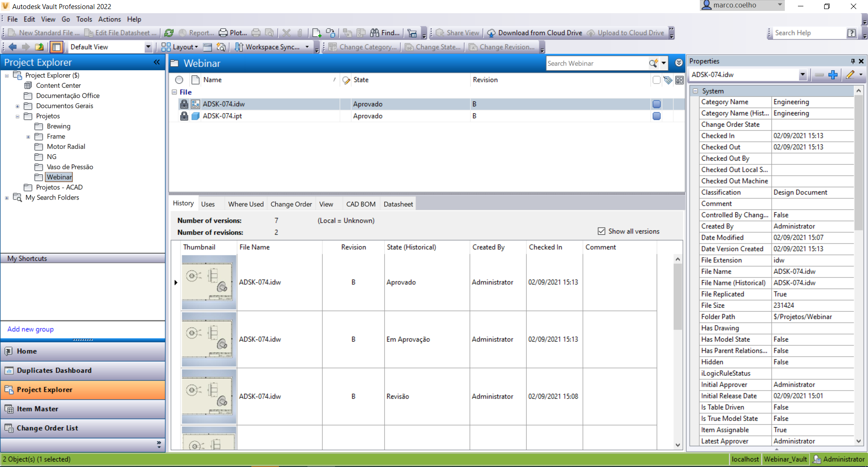Click the tree cart icon next to Find
Image resolution: width=868 pixels, height=467 pixels.
[x=412, y=33]
